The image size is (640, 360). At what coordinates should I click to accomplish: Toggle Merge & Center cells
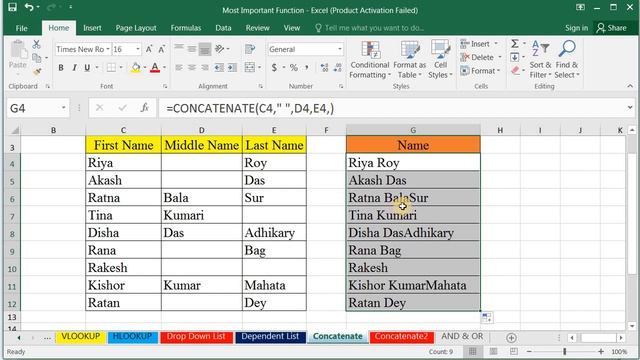pos(250,67)
